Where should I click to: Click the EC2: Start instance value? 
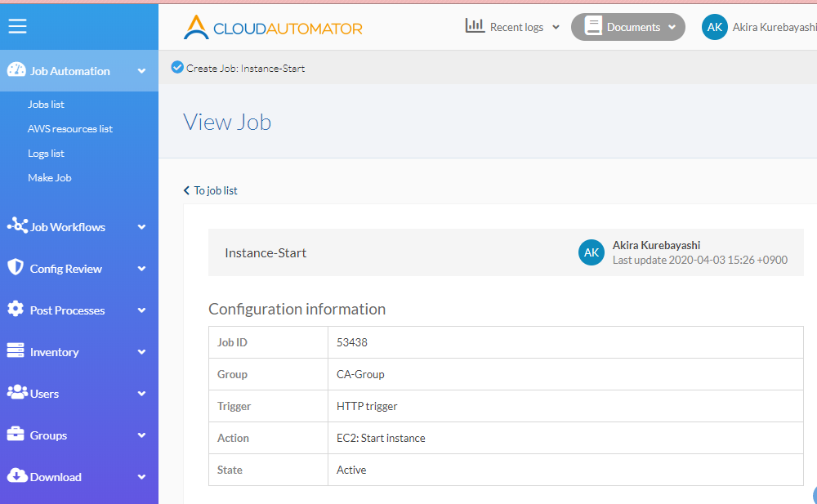click(381, 438)
